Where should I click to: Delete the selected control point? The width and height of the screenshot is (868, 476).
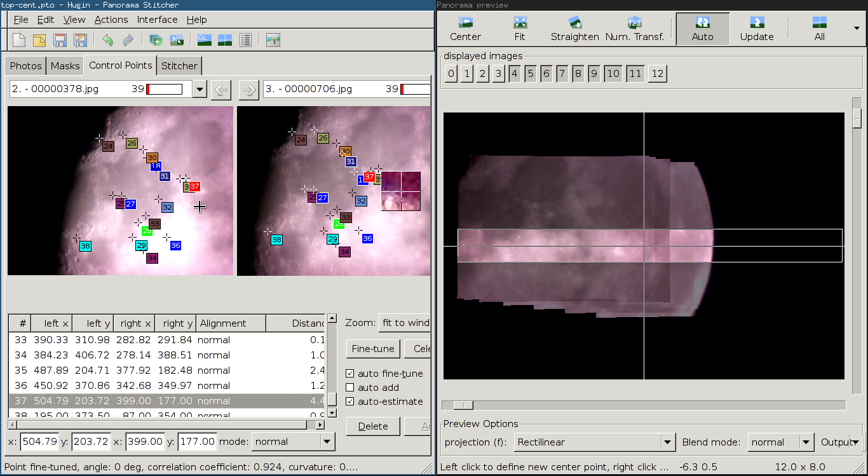tap(373, 426)
